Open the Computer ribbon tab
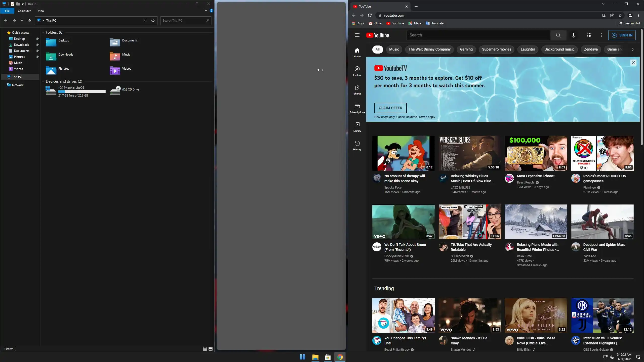The width and height of the screenshot is (644, 362). tap(24, 11)
